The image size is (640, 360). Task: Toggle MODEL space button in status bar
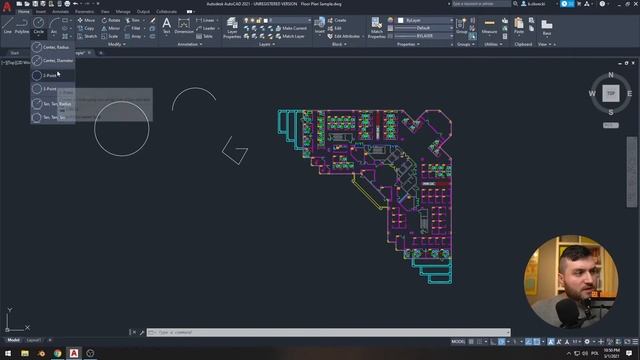click(458, 342)
